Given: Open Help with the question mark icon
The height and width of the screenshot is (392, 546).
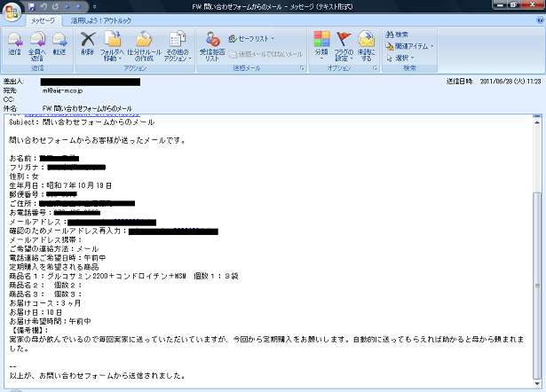Looking at the screenshot, I should pos(538,19).
